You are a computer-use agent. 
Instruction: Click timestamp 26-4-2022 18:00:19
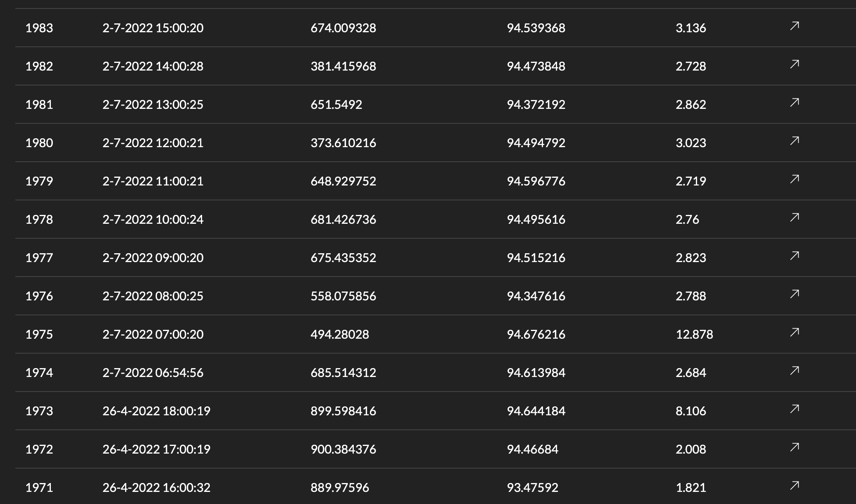pyautogui.click(x=157, y=411)
